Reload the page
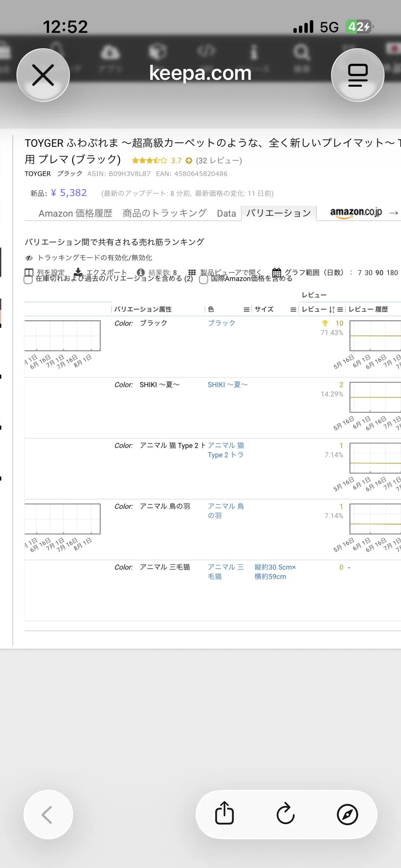The height and width of the screenshot is (868, 401). click(286, 814)
